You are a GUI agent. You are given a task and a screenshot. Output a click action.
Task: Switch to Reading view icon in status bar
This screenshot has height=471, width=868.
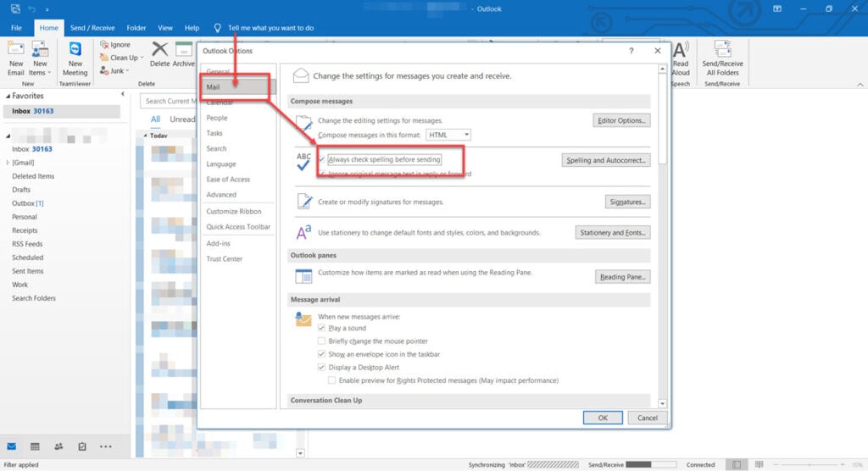(x=759, y=465)
